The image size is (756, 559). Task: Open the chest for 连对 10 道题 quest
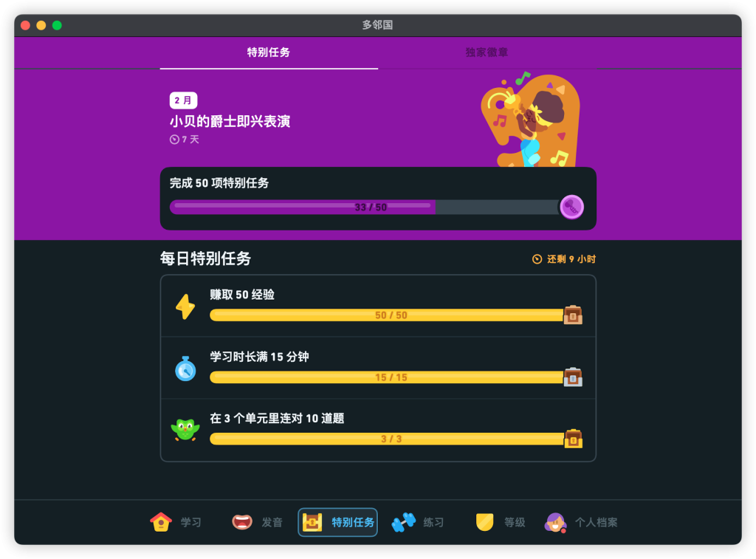click(x=573, y=439)
